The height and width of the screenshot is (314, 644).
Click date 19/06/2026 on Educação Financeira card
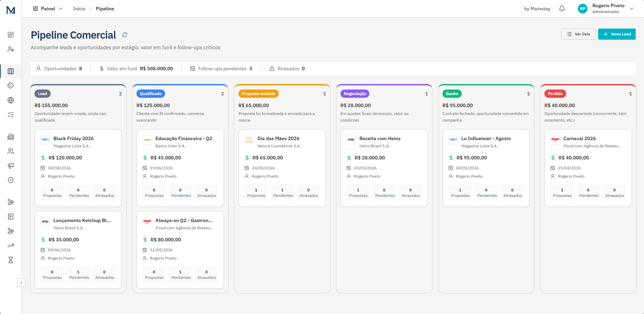click(x=161, y=168)
